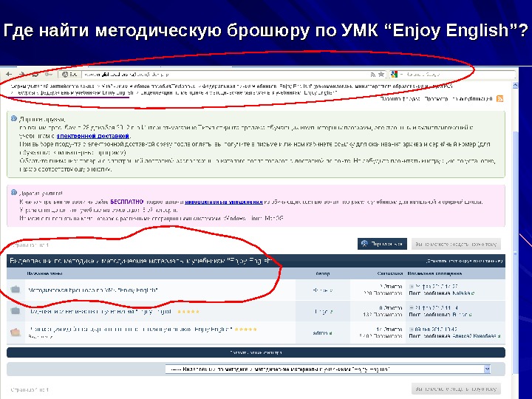Click into the browser address bar

pos(224,75)
